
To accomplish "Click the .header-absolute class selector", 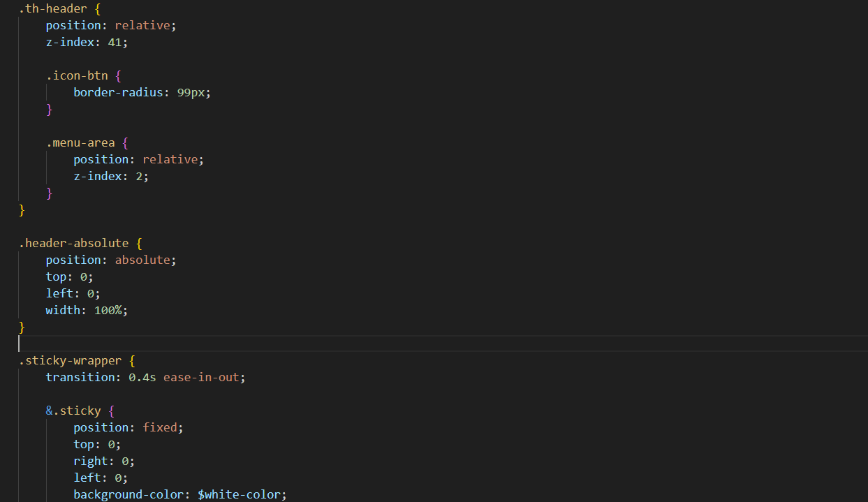I will pos(73,242).
